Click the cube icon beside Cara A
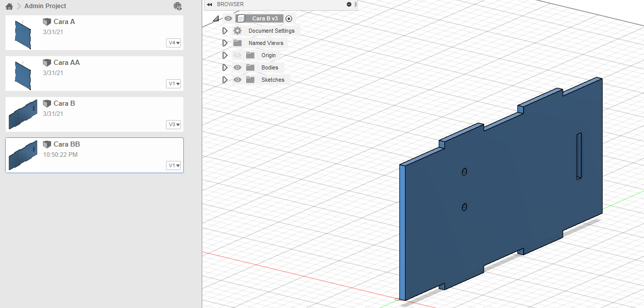Screen dimensions: 644x308 (x=46, y=22)
